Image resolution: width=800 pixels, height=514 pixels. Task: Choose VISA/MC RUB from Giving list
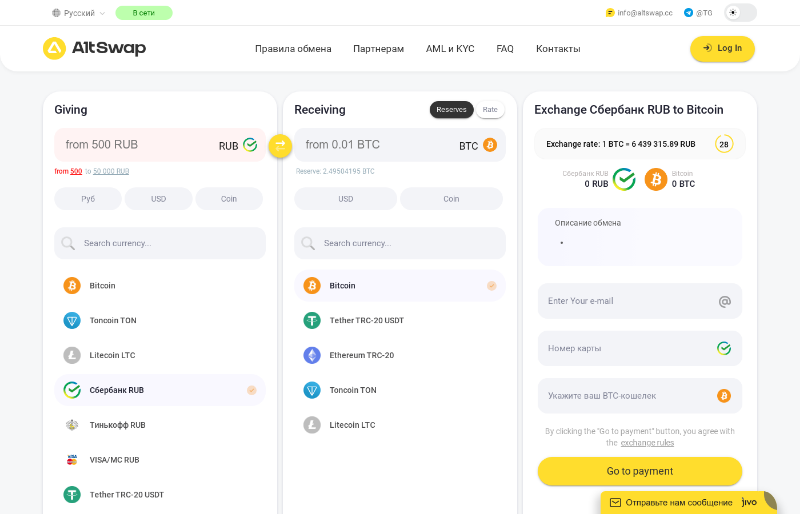pos(114,460)
